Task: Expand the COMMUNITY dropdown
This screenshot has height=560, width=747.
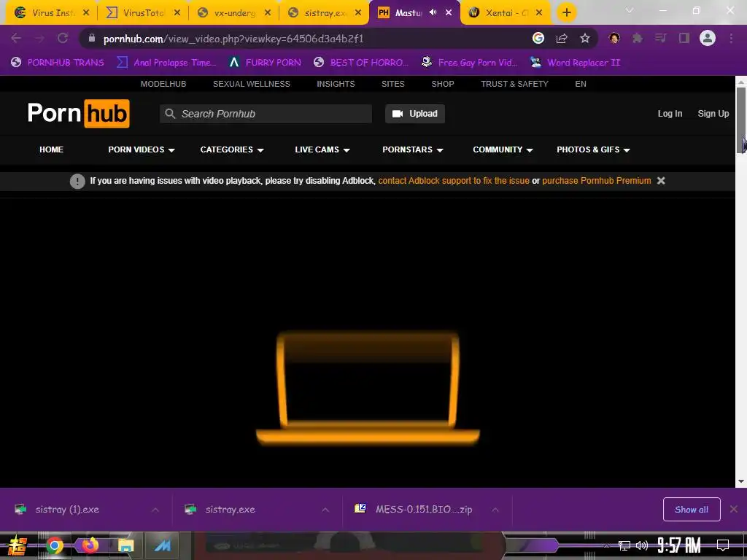Action: pos(503,149)
